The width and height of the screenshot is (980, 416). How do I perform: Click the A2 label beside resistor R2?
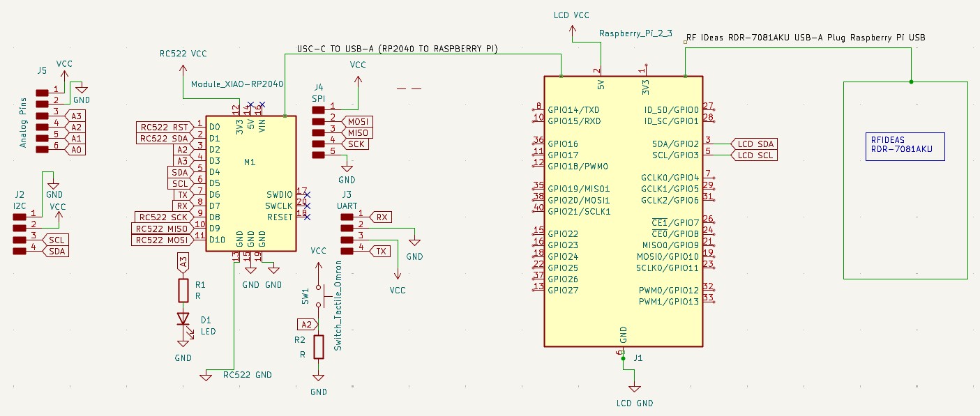[x=306, y=324]
